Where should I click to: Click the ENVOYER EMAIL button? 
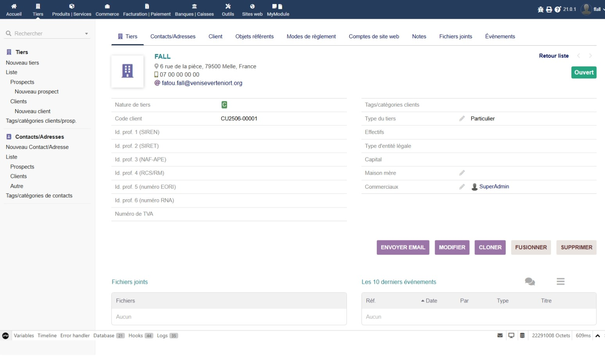[x=403, y=247]
